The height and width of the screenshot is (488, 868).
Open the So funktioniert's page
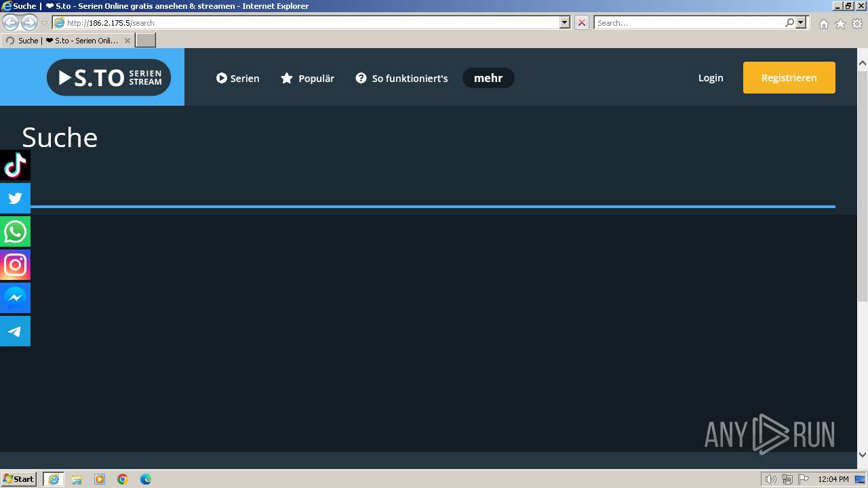pos(401,78)
